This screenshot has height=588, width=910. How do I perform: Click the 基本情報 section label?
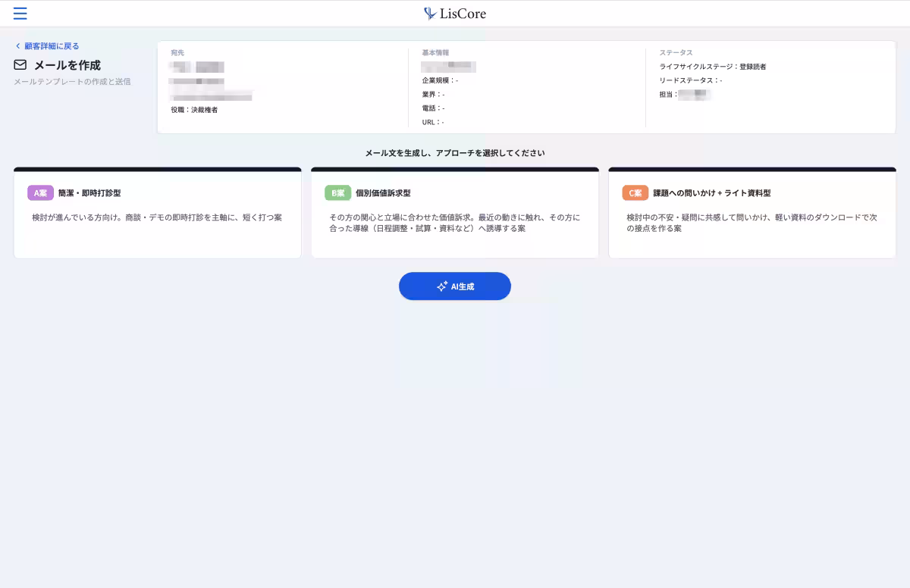pyautogui.click(x=435, y=53)
